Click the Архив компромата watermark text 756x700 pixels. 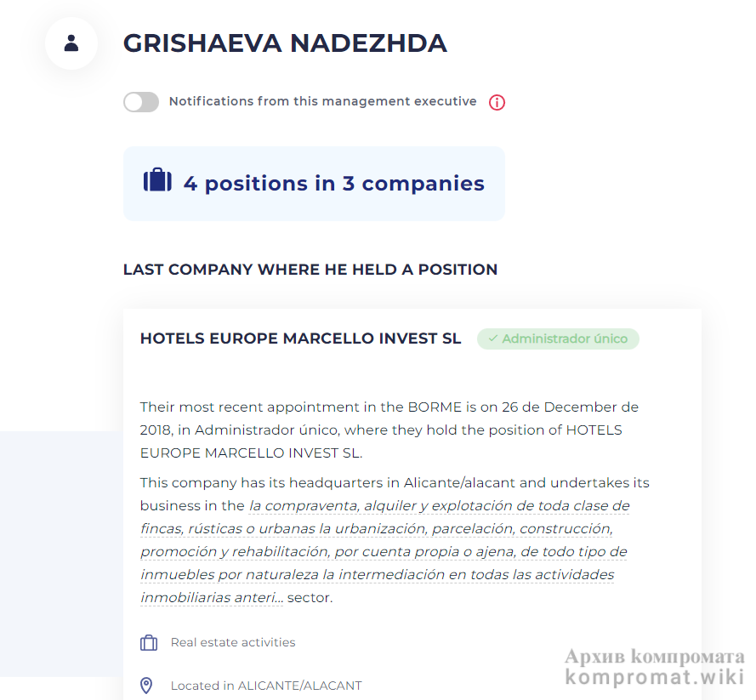click(654, 657)
